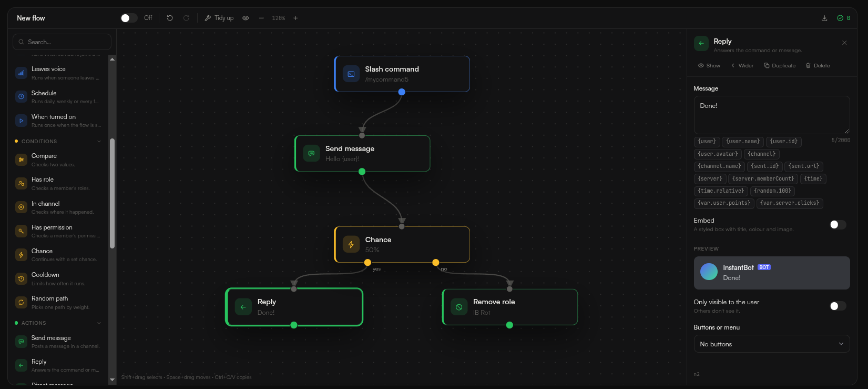Insert the {user.avatar} variable chip

pos(718,154)
